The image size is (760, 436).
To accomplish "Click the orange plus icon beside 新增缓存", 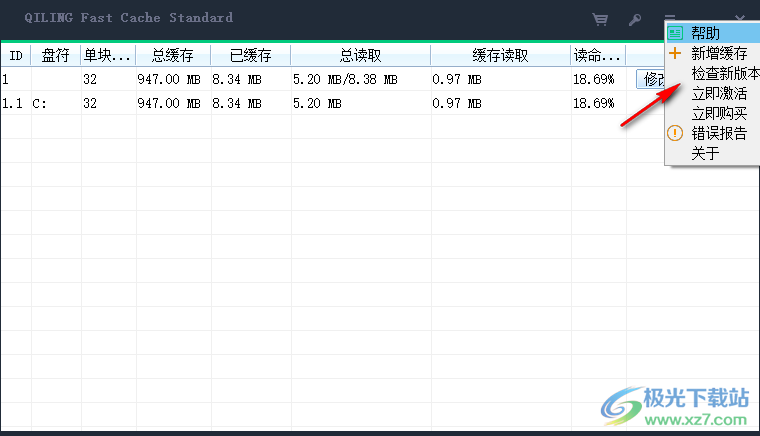I will click(675, 53).
